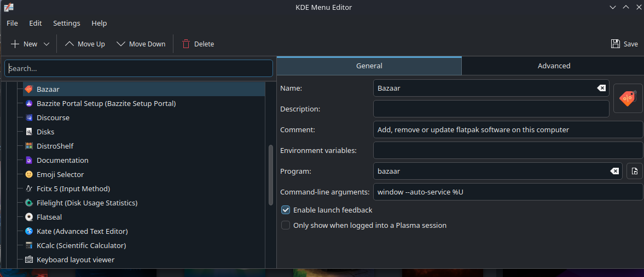The image size is (644, 277).
Task: Browse for a program file
Action: pyautogui.click(x=634, y=171)
